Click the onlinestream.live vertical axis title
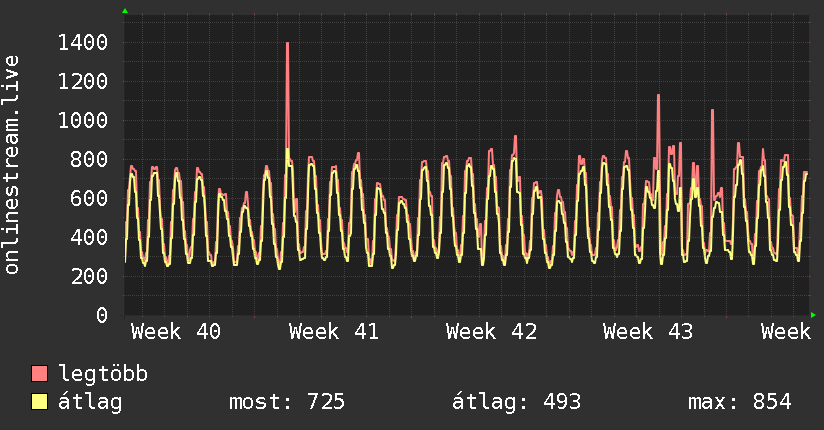 coord(11,165)
